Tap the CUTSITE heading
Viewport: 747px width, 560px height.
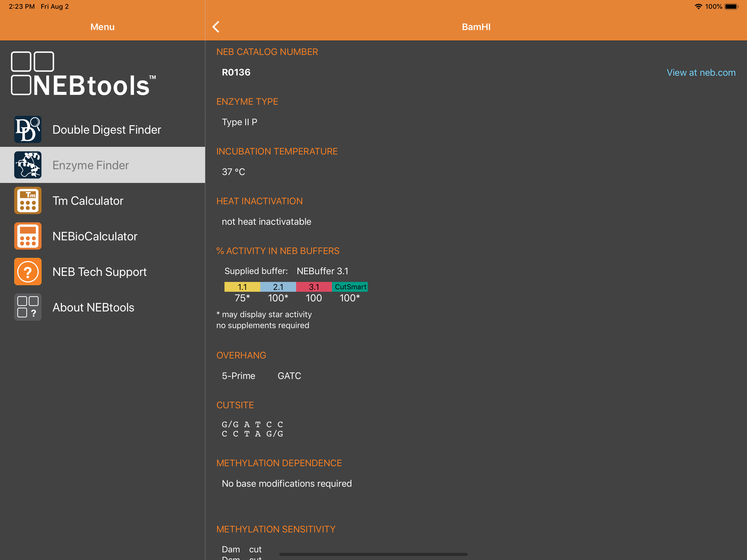pos(235,405)
